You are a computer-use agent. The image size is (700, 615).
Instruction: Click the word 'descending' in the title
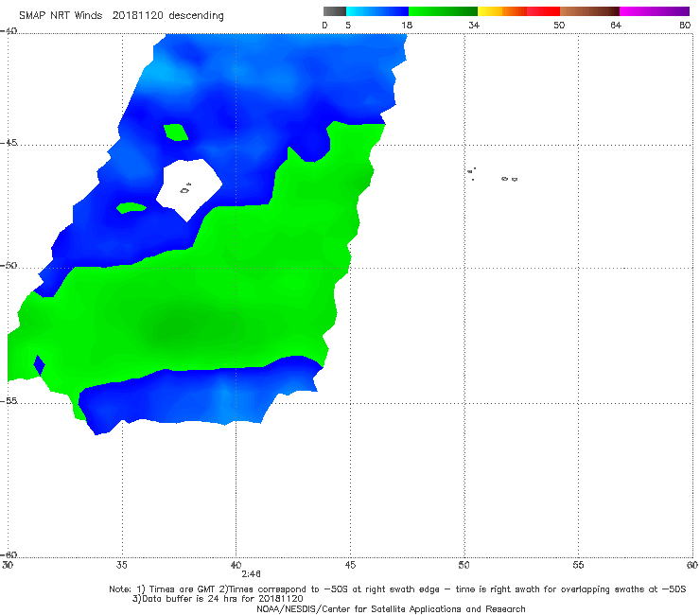pyautogui.click(x=196, y=15)
